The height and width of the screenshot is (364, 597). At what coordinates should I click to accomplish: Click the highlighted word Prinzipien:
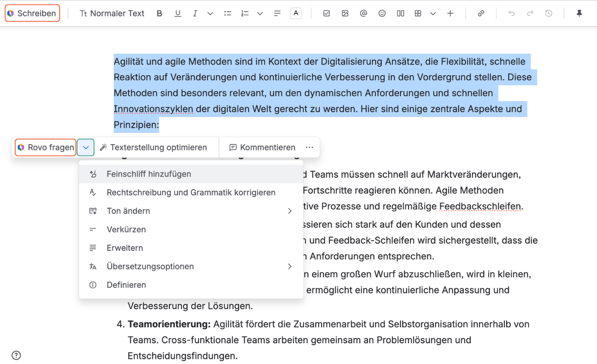(x=136, y=125)
